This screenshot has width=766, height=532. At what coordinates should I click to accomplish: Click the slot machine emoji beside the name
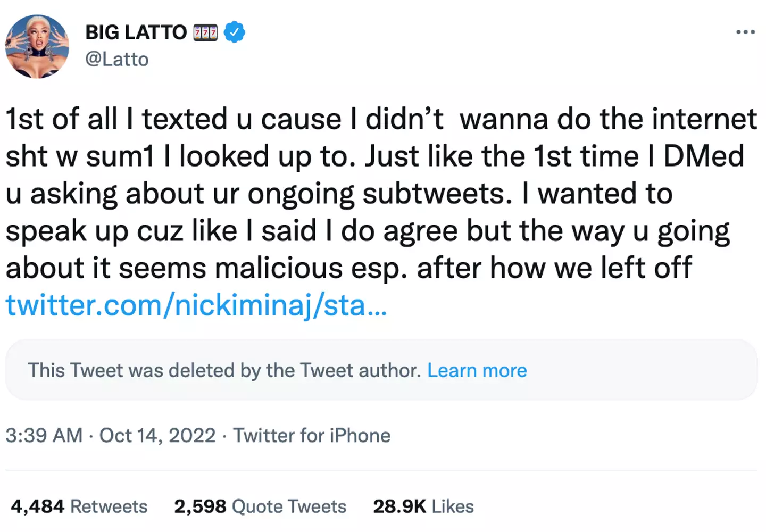point(205,32)
